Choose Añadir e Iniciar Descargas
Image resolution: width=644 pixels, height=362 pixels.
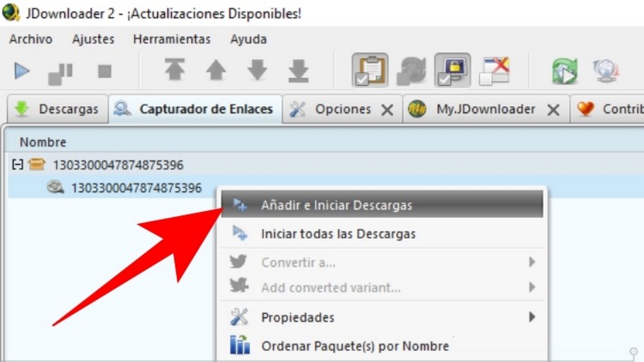pos(382,205)
